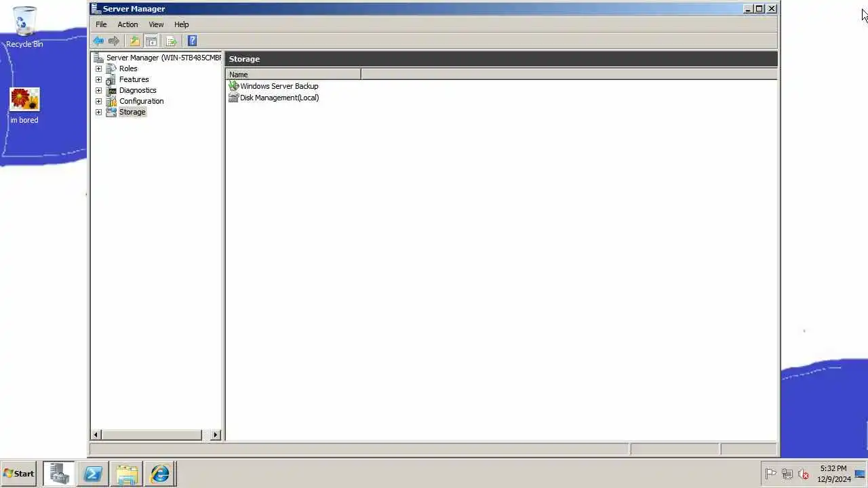868x488 pixels.
Task: Select Features in the console tree
Action: tap(134, 79)
